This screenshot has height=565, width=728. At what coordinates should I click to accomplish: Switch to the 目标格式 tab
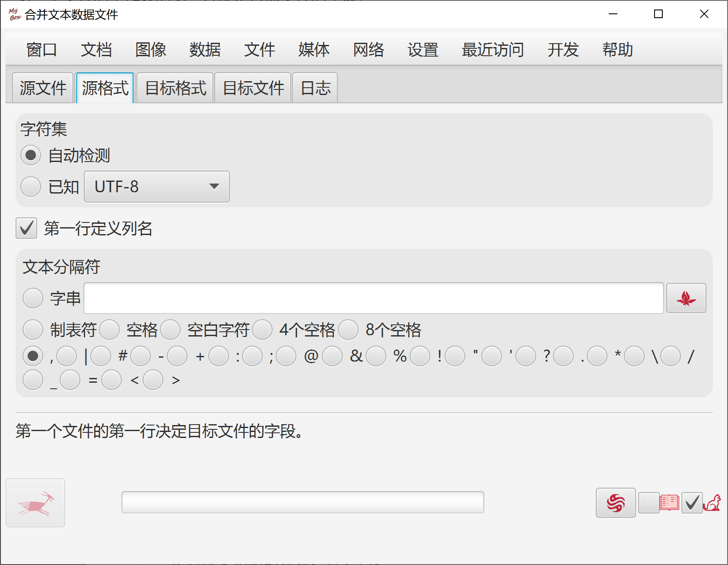[175, 88]
